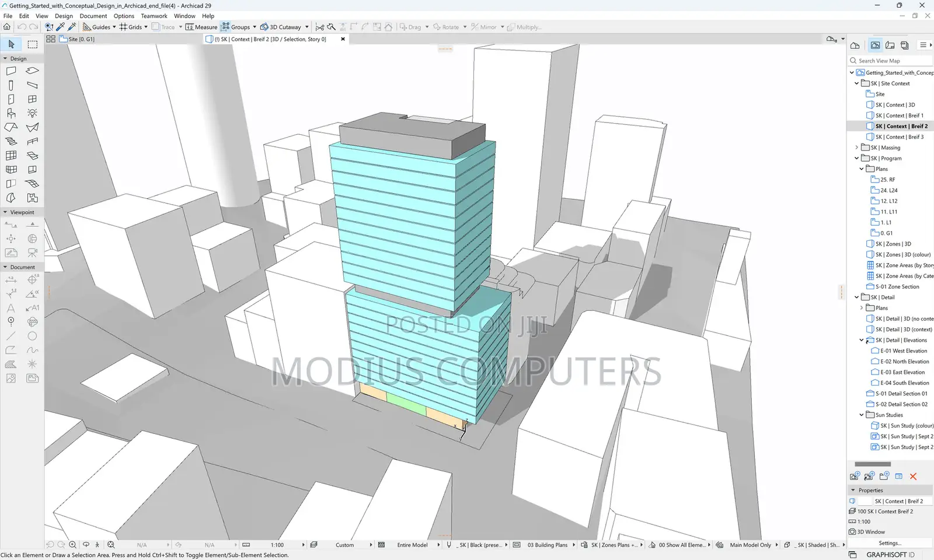Select the Fill hatch tool

tap(11, 364)
